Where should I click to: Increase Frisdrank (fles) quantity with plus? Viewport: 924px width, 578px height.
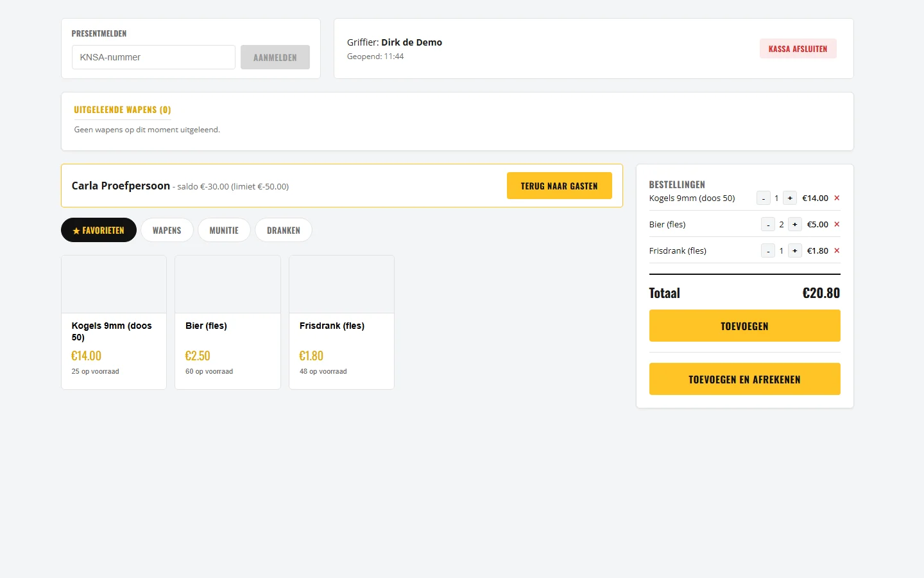[794, 250]
